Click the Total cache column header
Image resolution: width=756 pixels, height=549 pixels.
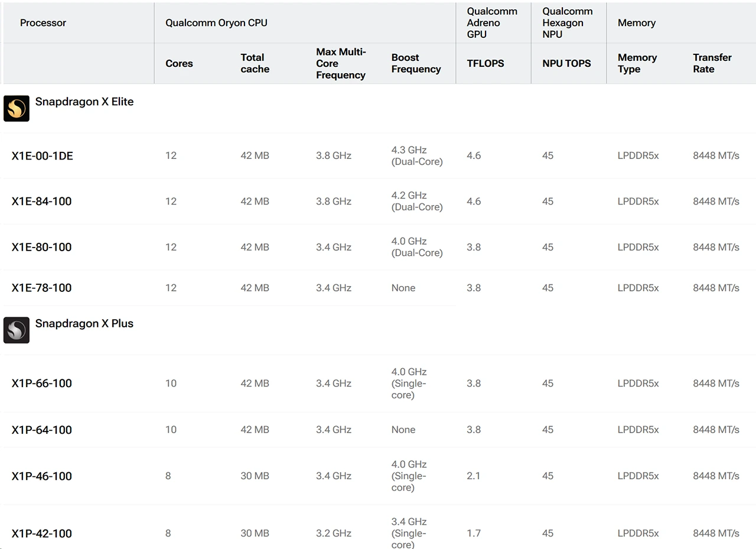point(255,63)
